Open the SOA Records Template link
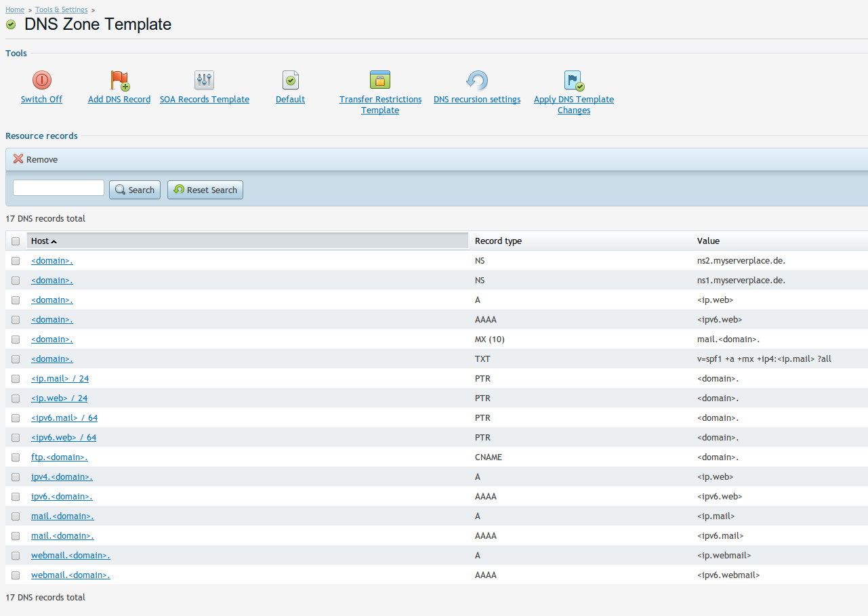The image size is (868, 616). (x=205, y=100)
